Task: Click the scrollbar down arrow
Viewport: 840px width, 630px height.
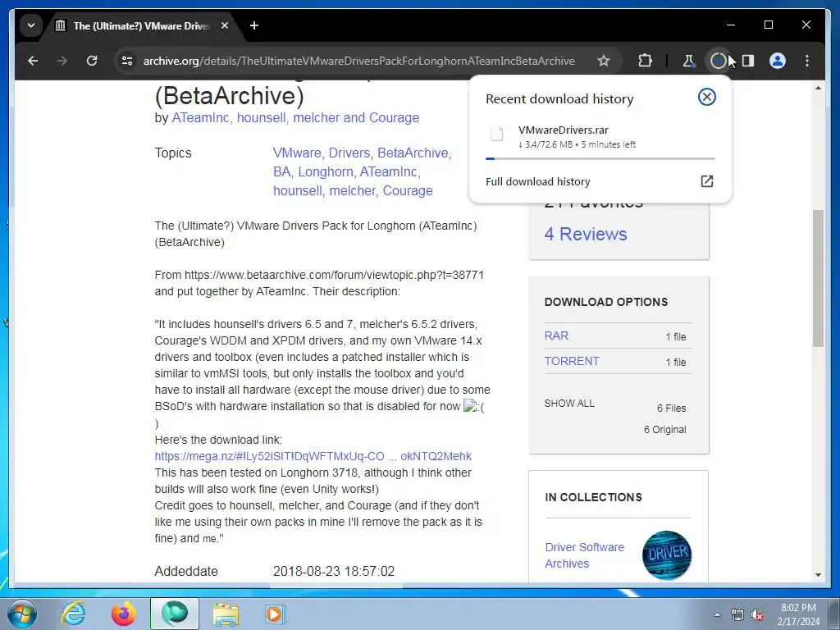Action: click(818, 575)
